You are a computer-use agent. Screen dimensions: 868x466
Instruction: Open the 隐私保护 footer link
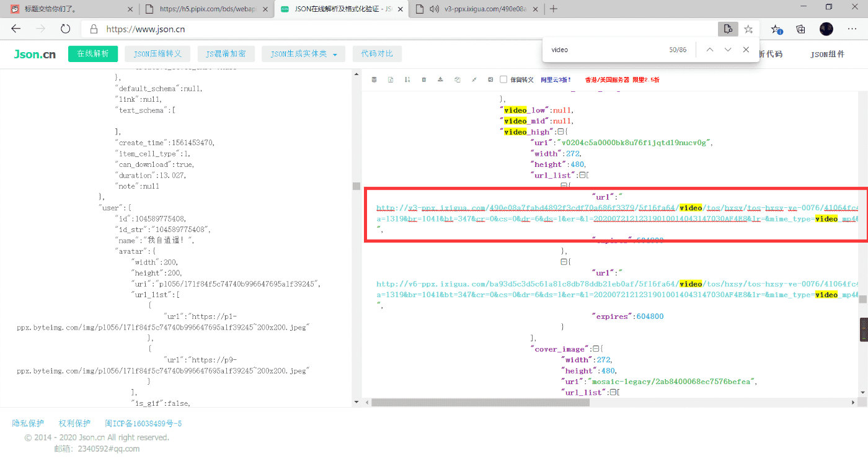click(28, 423)
